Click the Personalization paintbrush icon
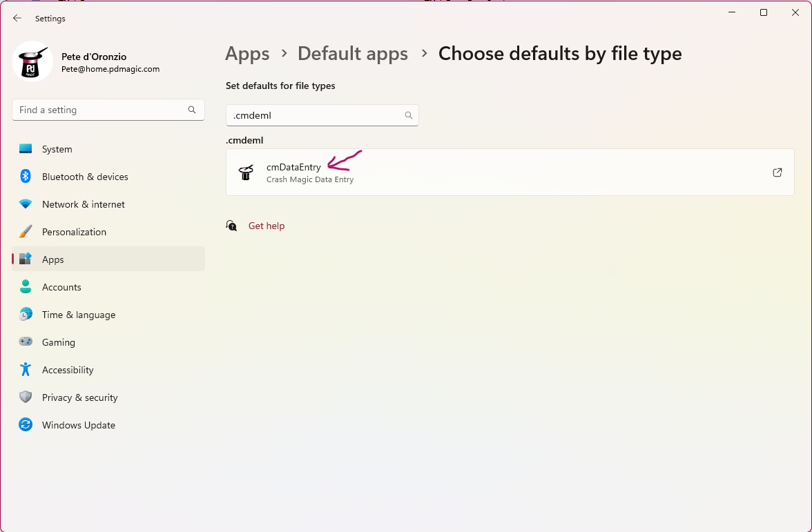This screenshot has height=532, width=812. click(x=26, y=231)
